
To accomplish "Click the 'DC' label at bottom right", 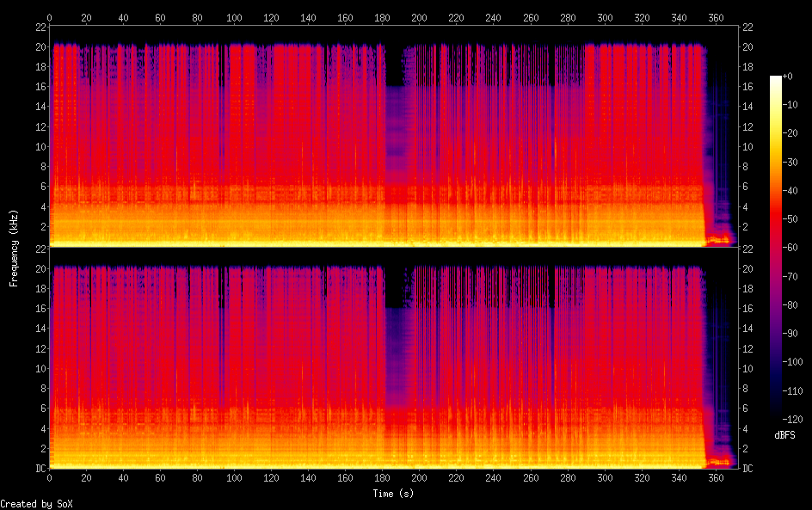I will pyautogui.click(x=747, y=468).
